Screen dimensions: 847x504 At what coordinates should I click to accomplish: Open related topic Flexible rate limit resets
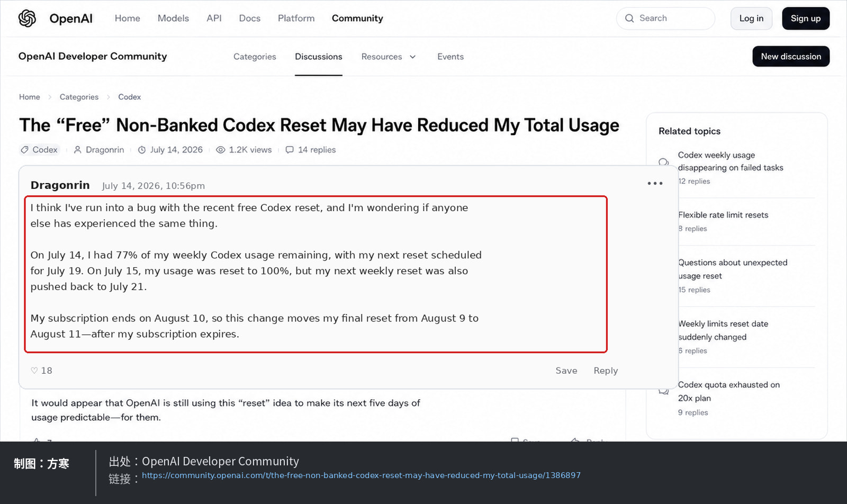point(723,215)
